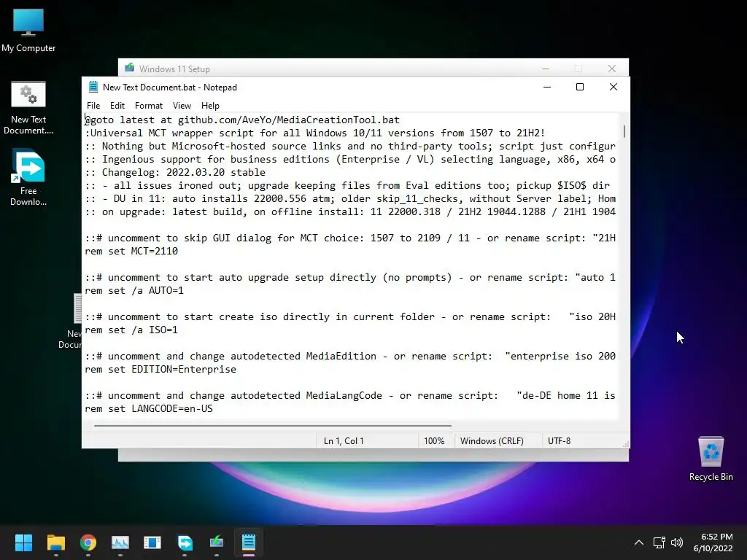Viewport: 747px width, 560px height.
Task: Click line "rem set LANGCODE=en-US"
Action: pyautogui.click(x=149, y=409)
